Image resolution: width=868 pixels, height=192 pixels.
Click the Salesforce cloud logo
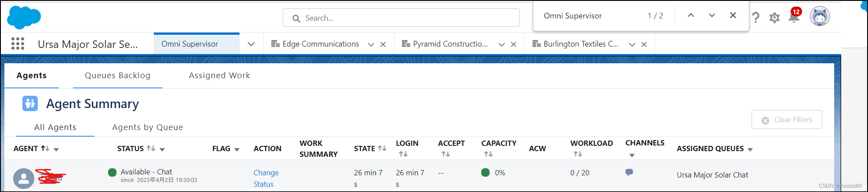pyautogui.click(x=24, y=18)
